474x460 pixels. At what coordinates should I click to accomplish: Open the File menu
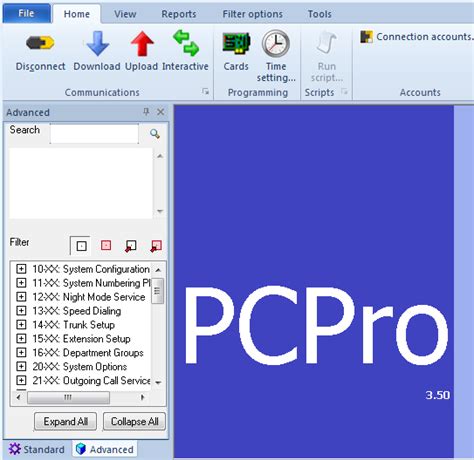(x=26, y=13)
